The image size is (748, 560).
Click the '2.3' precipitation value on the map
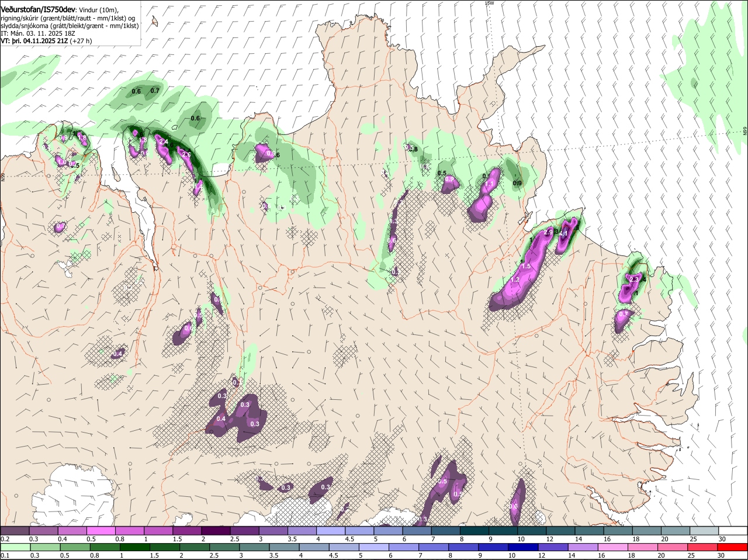[x=634, y=279]
